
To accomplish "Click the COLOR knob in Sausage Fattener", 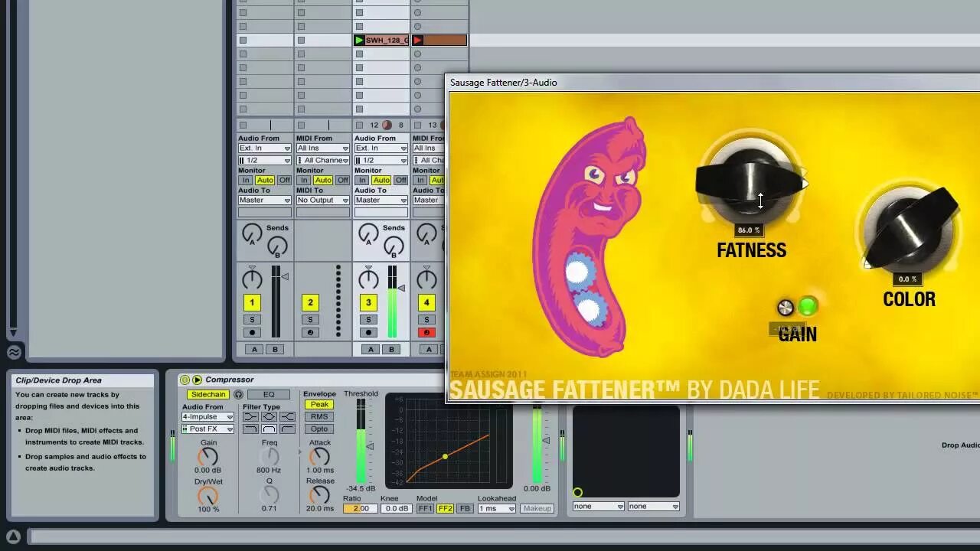I will (910, 228).
